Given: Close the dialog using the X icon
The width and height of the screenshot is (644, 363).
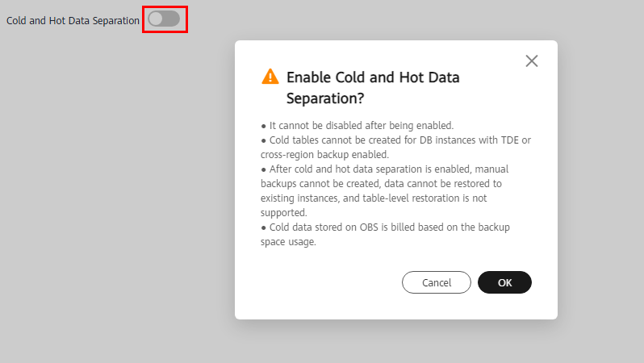Looking at the screenshot, I should click(532, 61).
